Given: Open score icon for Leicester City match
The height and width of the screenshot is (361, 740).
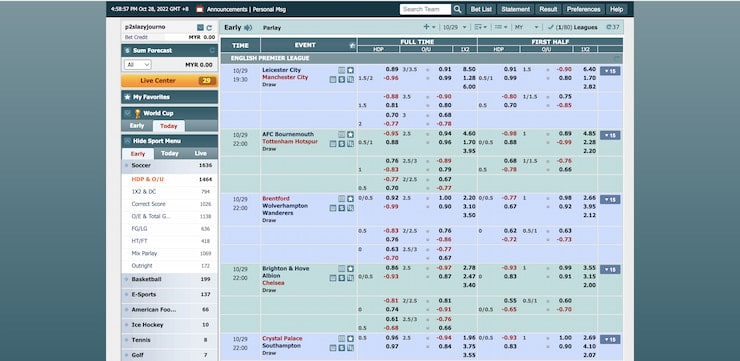Looking at the screenshot, I should click(x=342, y=79).
